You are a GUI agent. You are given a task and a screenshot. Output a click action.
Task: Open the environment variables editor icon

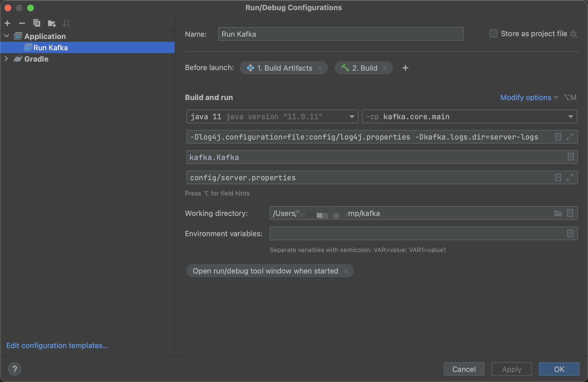(x=571, y=233)
